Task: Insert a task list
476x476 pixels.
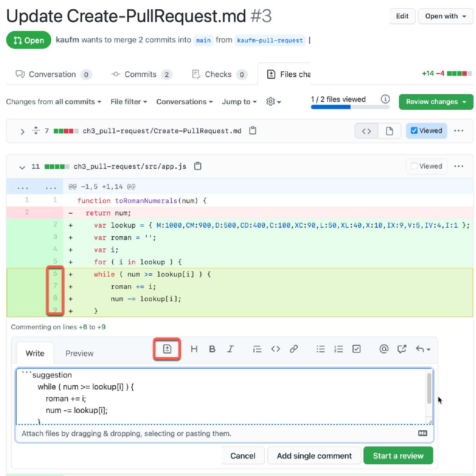Action: click(356, 349)
